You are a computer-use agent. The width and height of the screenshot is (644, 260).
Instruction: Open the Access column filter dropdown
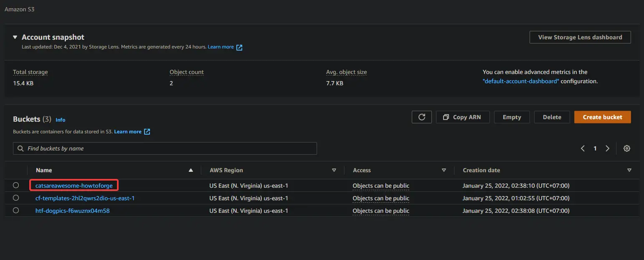pyautogui.click(x=444, y=170)
